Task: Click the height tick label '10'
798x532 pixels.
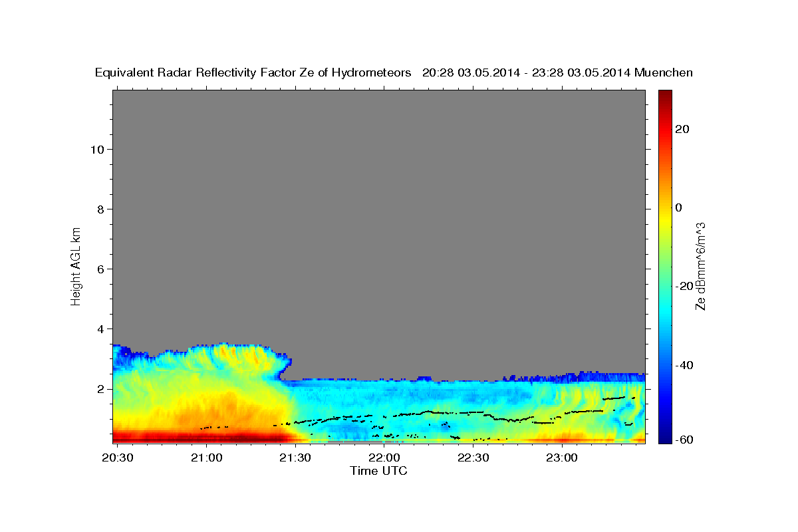Action: pos(96,149)
